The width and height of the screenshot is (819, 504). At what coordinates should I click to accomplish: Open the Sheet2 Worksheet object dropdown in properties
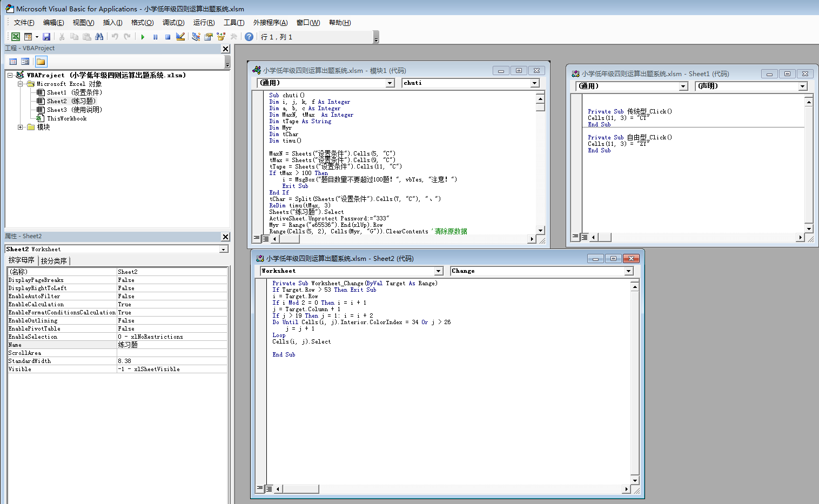click(223, 249)
